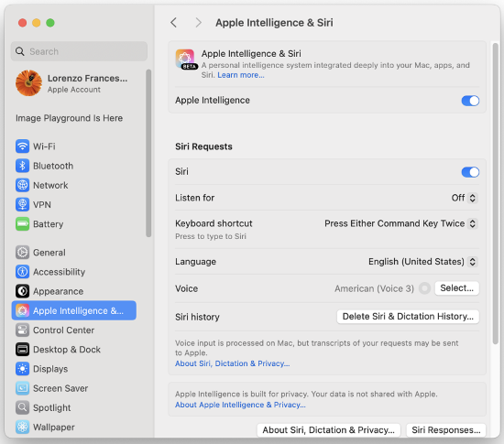Click the green zoom window button
This screenshot has height=444, width=504.
pos(50,23)
